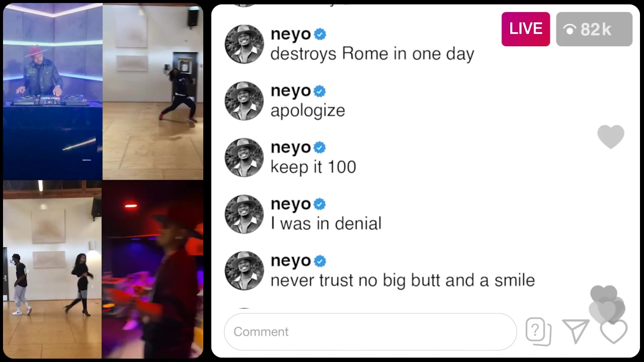
Task: Click inside the Comment field
Action: pos(370,332)
